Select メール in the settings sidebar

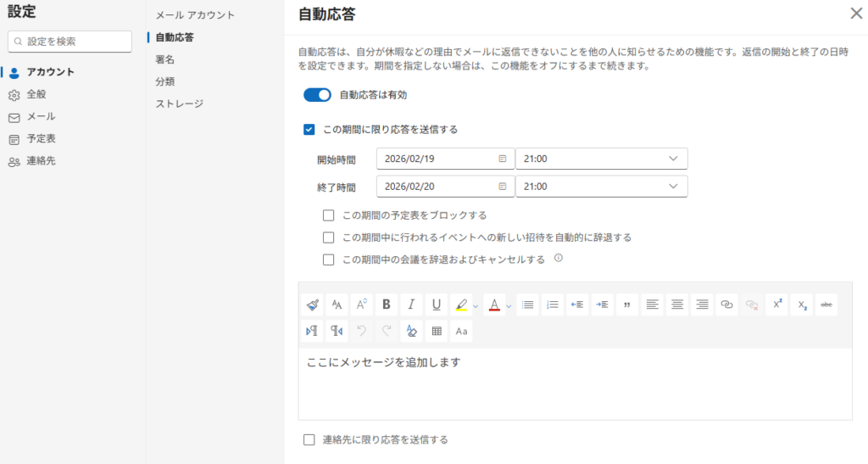coord(41,116)
